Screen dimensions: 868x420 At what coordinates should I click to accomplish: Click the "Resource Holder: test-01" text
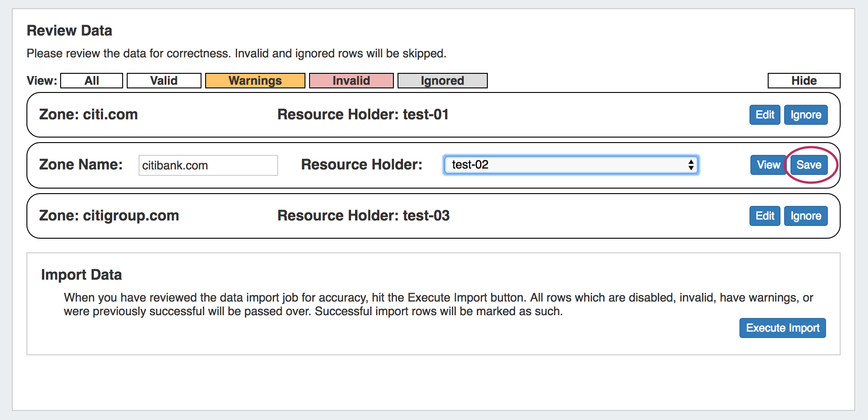[363, 114]
